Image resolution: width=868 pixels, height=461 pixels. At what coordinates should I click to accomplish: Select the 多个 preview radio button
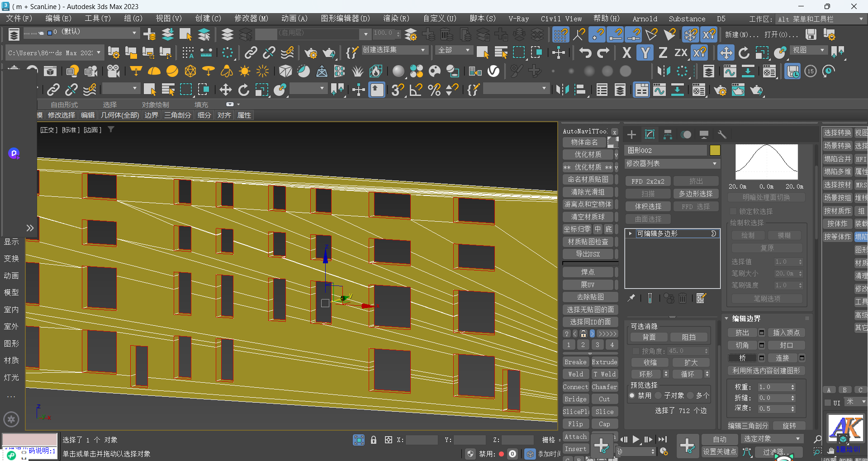pos(690,395)
